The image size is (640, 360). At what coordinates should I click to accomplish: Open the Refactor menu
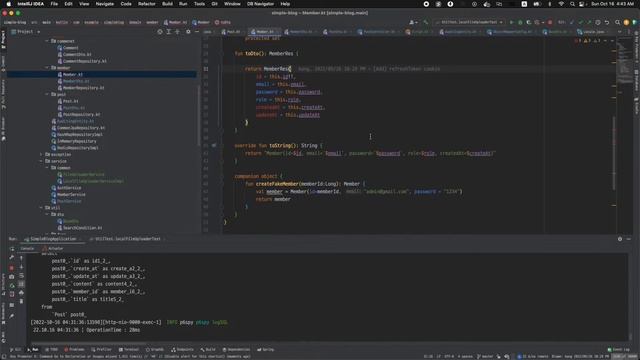(147, 4)
